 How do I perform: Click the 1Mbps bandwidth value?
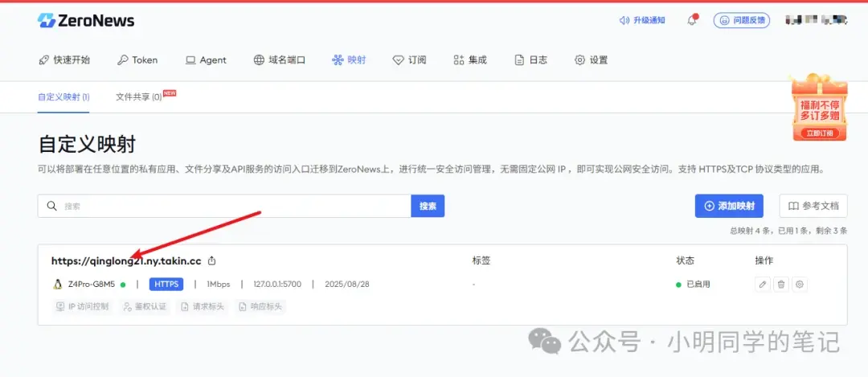(x=218, y=284)
